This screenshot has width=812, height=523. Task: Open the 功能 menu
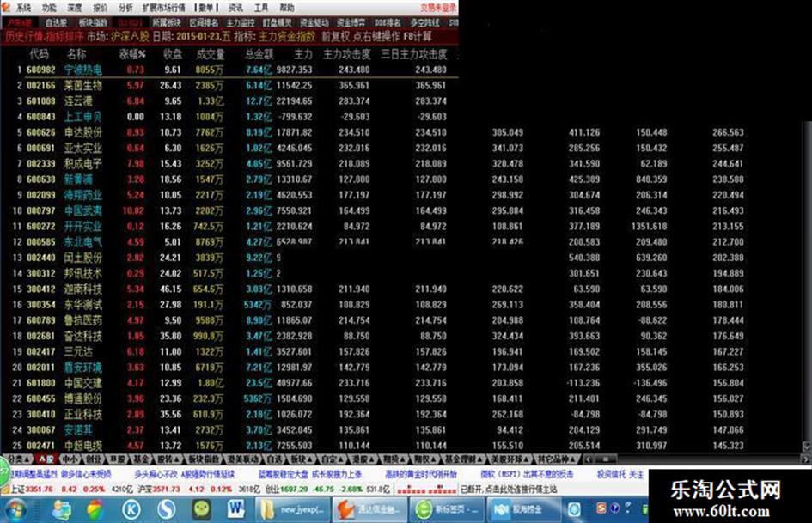49,7
